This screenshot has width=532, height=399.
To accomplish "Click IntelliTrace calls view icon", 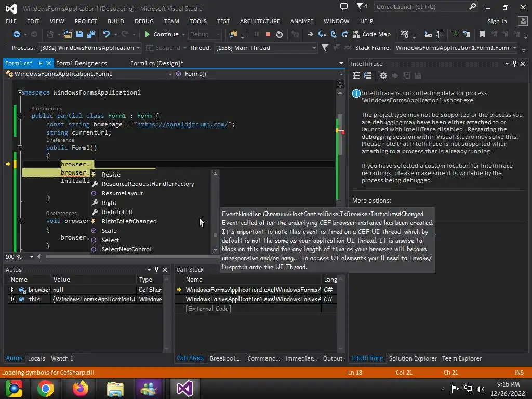I will click(x=368, y=76).
